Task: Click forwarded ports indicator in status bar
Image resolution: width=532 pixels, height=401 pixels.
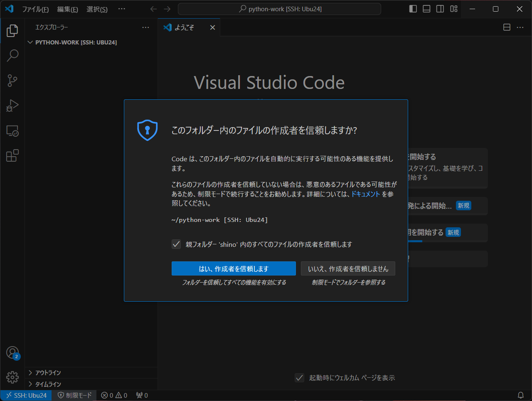Action: click(142, 395)
